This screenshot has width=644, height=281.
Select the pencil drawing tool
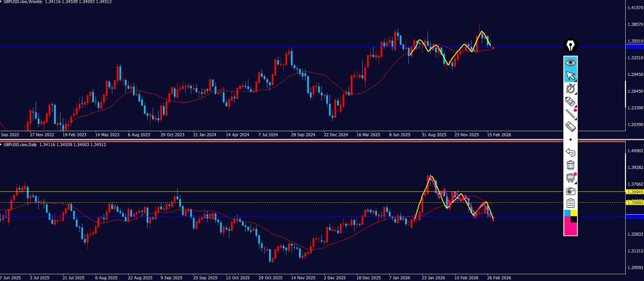(571, 102)
